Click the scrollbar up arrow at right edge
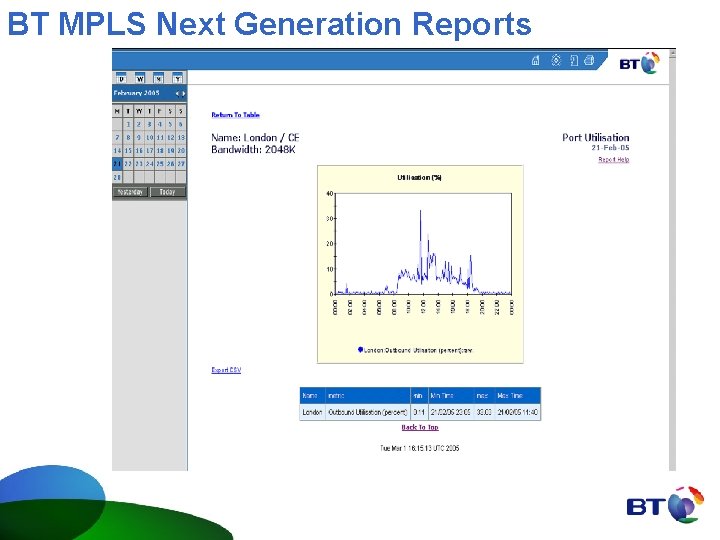Viewport: 720px width, 540px height. click(x=673, y=54)
